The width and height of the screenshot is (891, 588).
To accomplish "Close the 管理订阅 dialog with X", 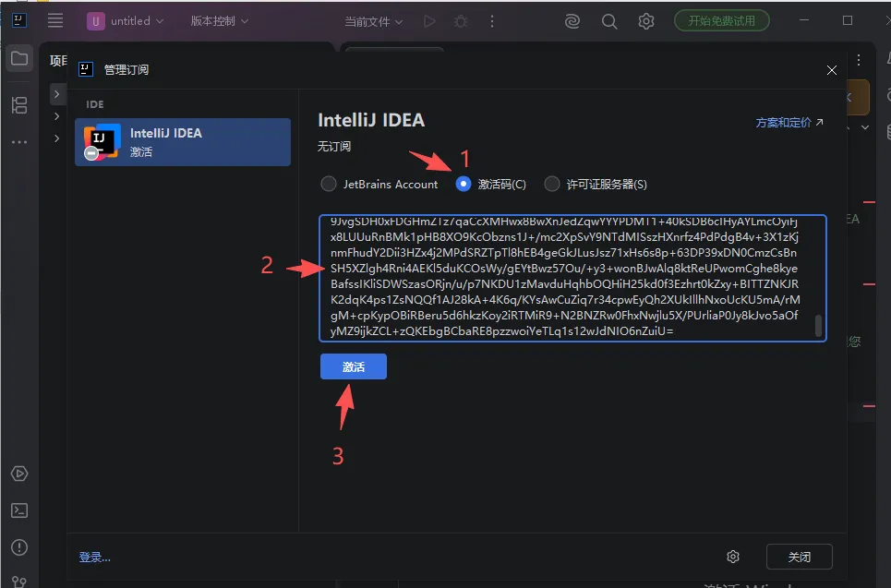I will pyautogui.click(x=831, y=70).
